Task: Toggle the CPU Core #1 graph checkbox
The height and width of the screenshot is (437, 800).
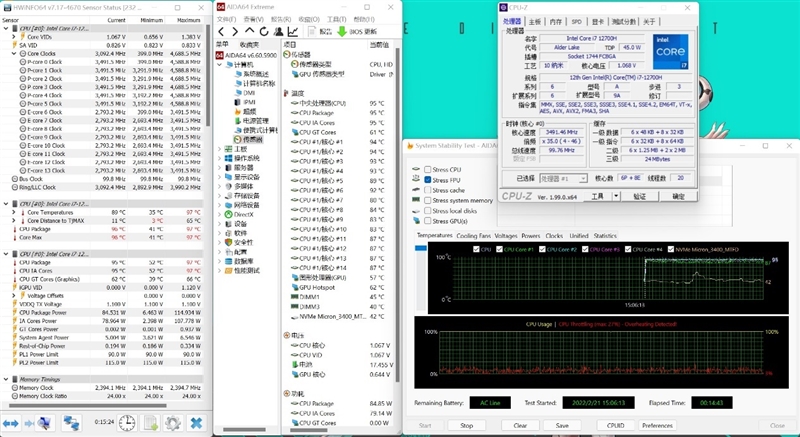Action: pyautogui.click(x=498, y=249)
